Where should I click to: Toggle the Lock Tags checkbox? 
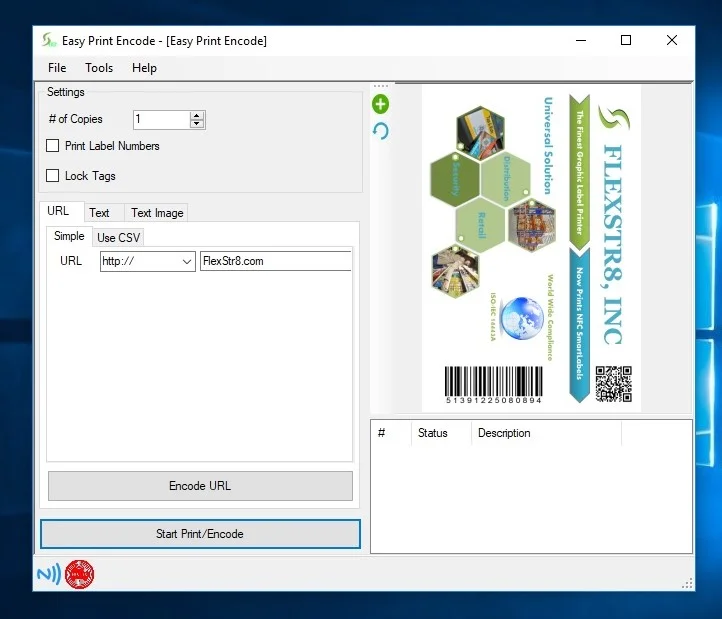click(x=52, y=175)
